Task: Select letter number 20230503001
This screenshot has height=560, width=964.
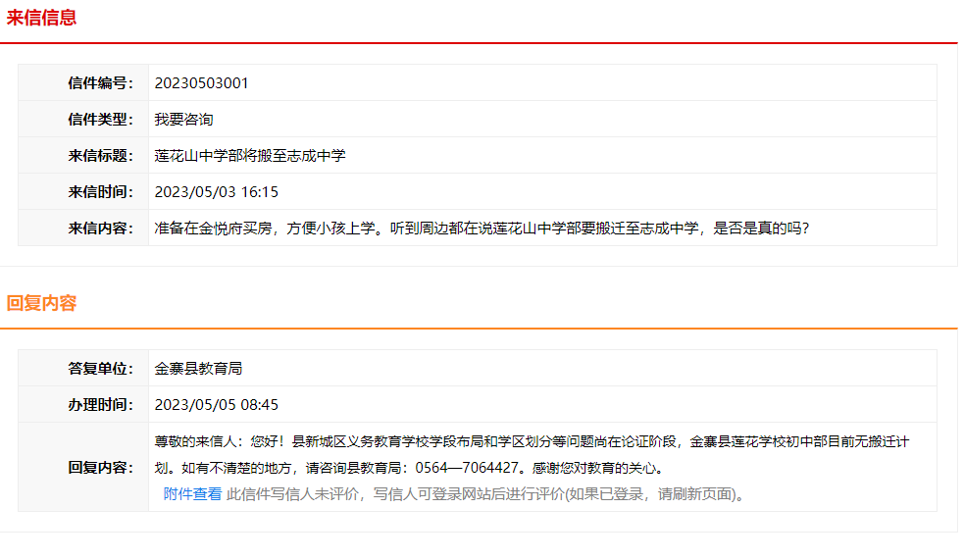Action: (x=202, y=83)
